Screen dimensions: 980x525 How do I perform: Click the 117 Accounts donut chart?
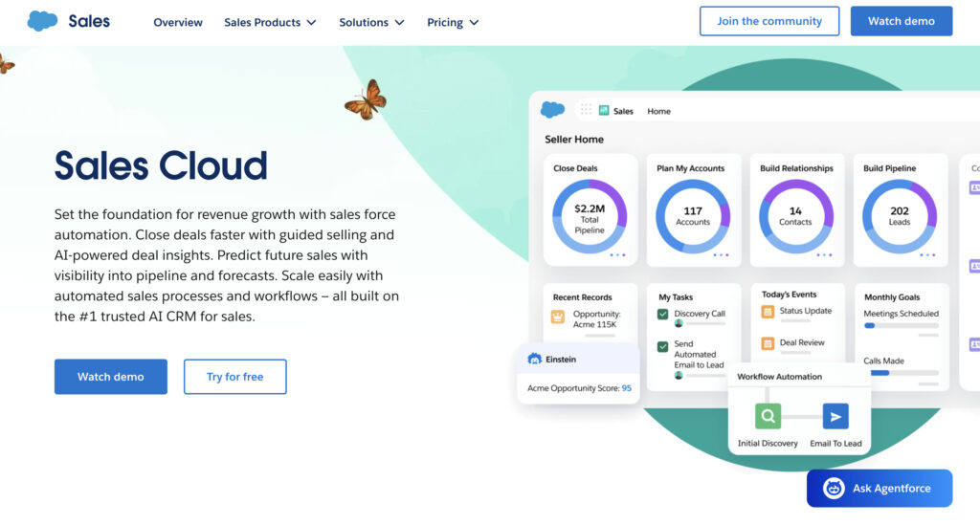693,217
